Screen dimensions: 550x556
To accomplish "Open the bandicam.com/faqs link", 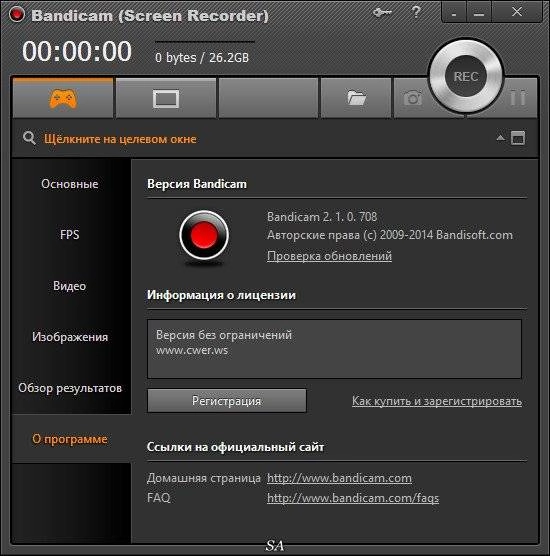I will 353,498.
